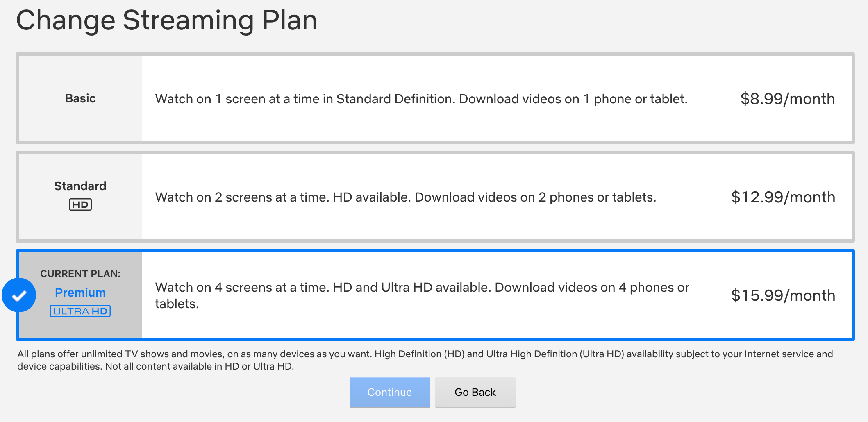Click the Continue button
868x422 pixels.
click(x=390, y=392)
